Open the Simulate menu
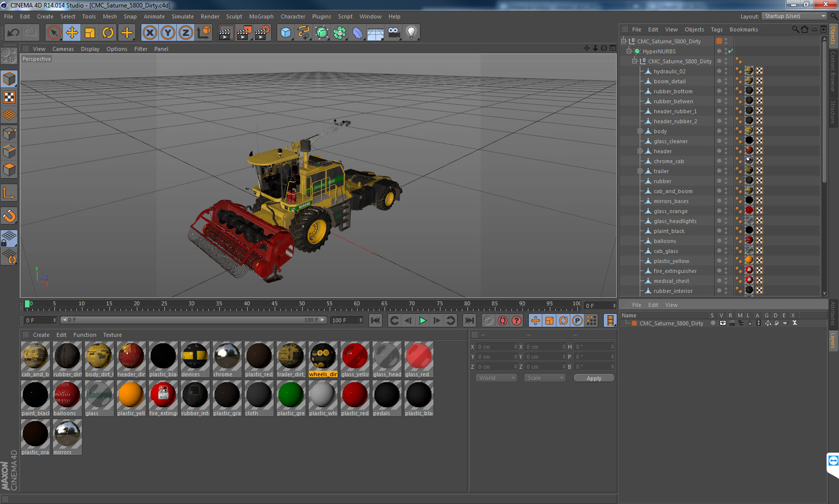839x504 pixels. [183, 16]
